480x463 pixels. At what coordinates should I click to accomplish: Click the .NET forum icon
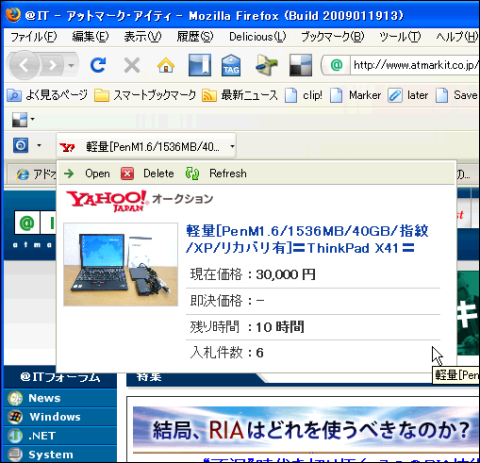[15, 436]
